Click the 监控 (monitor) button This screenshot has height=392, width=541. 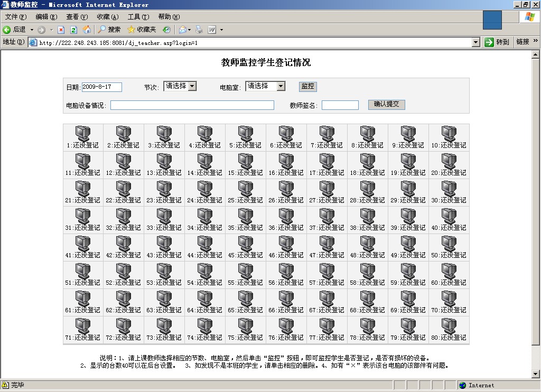(x=307, y=86)
